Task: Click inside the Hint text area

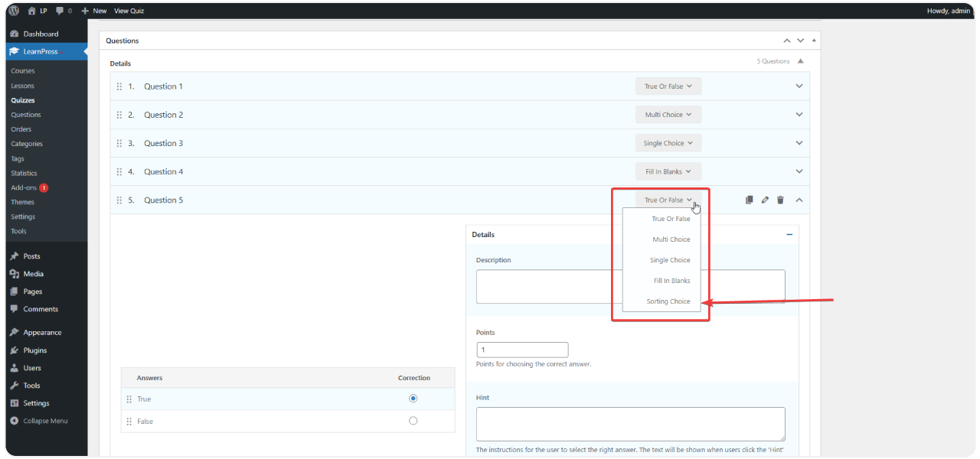Action: pos(630,423)
